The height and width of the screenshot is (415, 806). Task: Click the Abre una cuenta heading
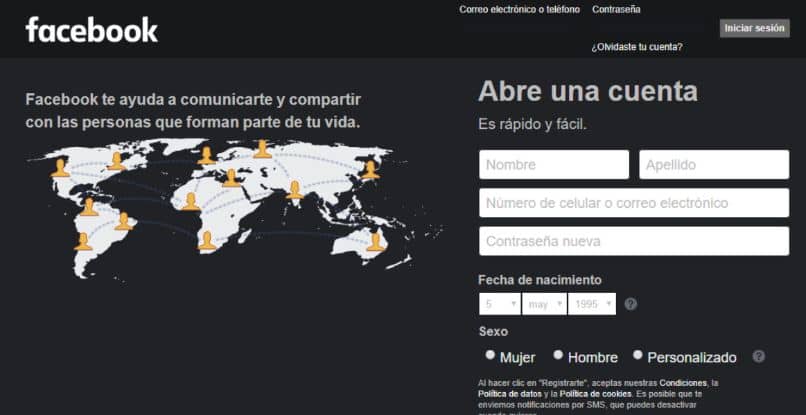pos(588,92)
